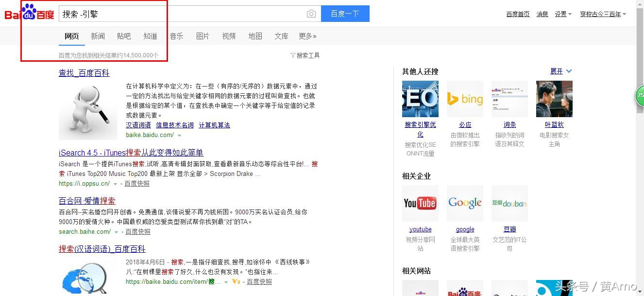Open 百度快照 for search.baihe.com result
Screen dimensions: 644x296
tap(138, 232)
